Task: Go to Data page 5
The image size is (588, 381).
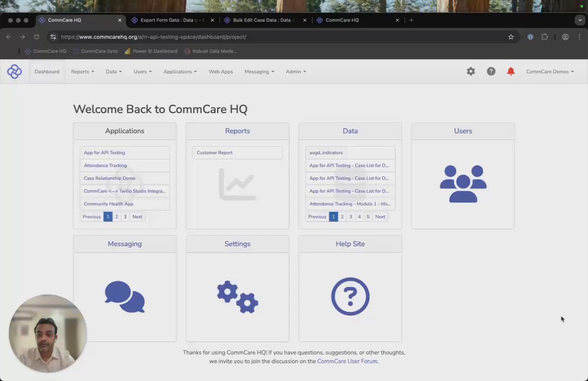Action: 368,217
